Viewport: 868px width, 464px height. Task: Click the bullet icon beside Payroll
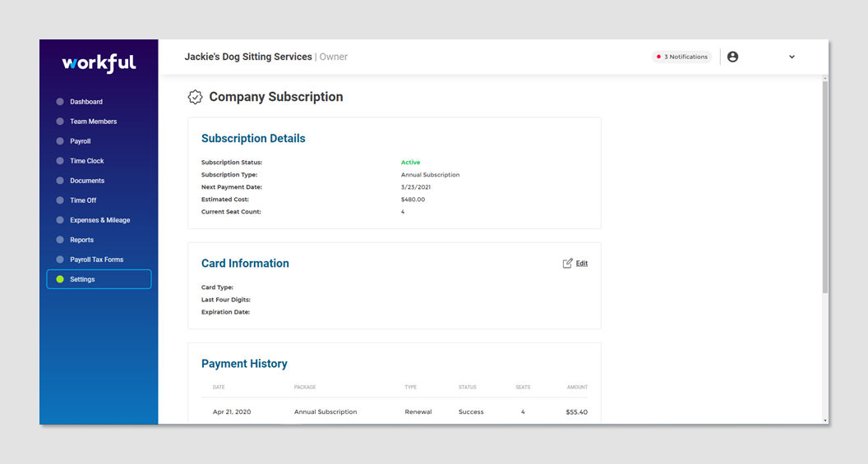click(60, 141)
